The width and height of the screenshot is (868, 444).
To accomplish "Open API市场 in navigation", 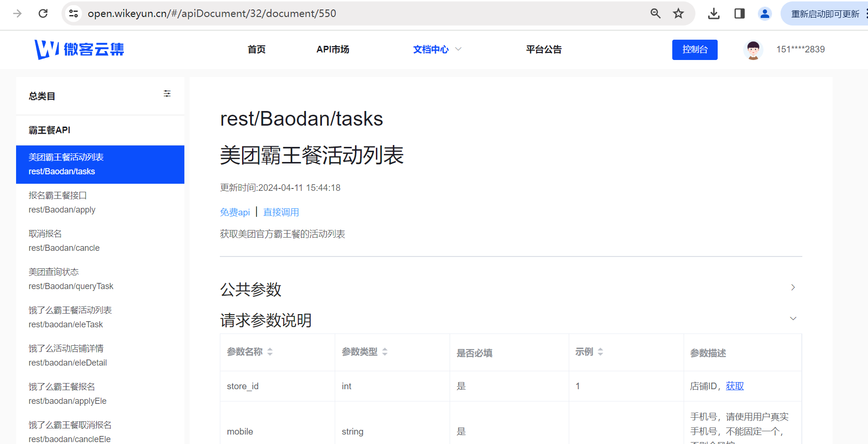I will (x=333, y=49).
